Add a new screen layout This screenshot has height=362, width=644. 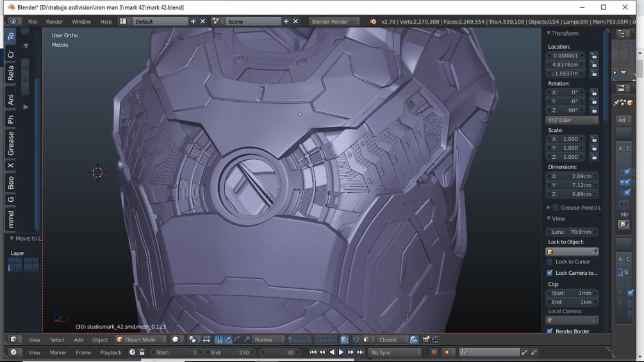(x=193, y=21)
